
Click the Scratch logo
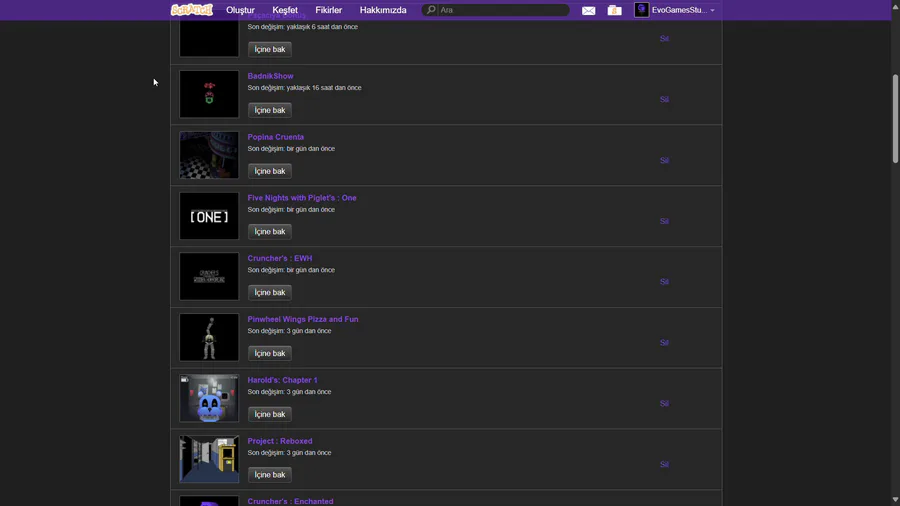coord(192,10)
